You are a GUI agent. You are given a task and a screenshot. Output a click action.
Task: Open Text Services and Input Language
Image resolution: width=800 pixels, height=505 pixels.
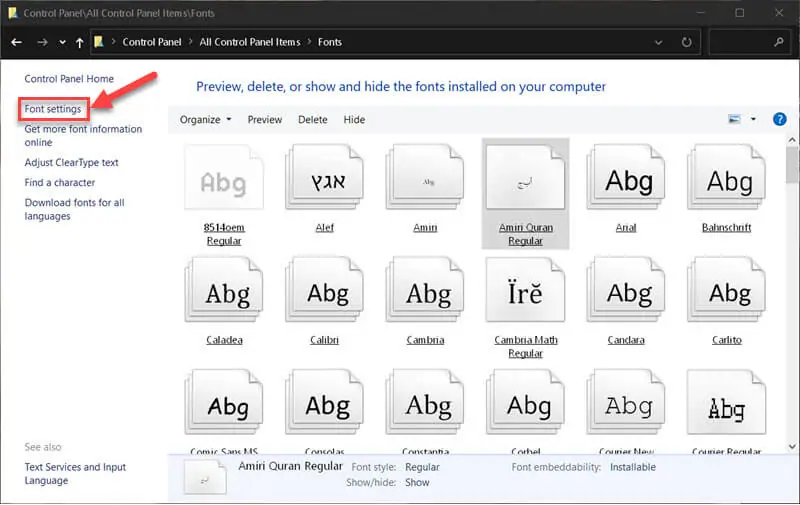tap(75, 473)
